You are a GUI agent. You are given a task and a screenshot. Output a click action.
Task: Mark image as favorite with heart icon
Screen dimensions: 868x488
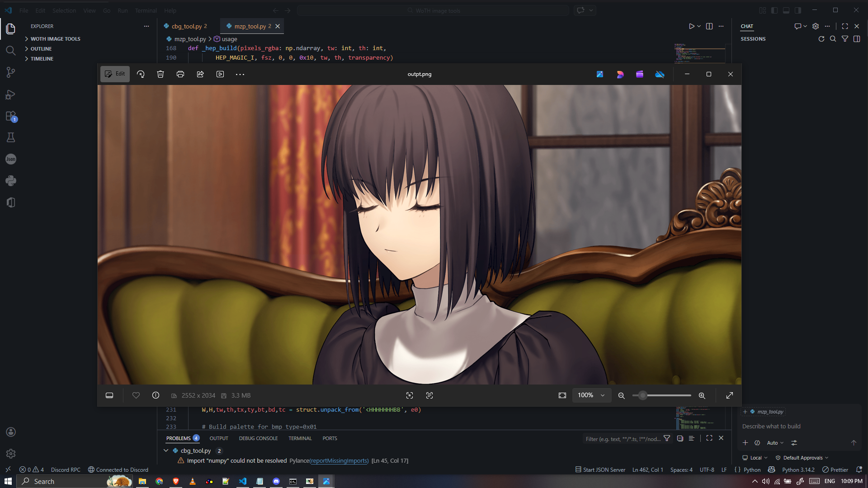click(x=136, y=395)
